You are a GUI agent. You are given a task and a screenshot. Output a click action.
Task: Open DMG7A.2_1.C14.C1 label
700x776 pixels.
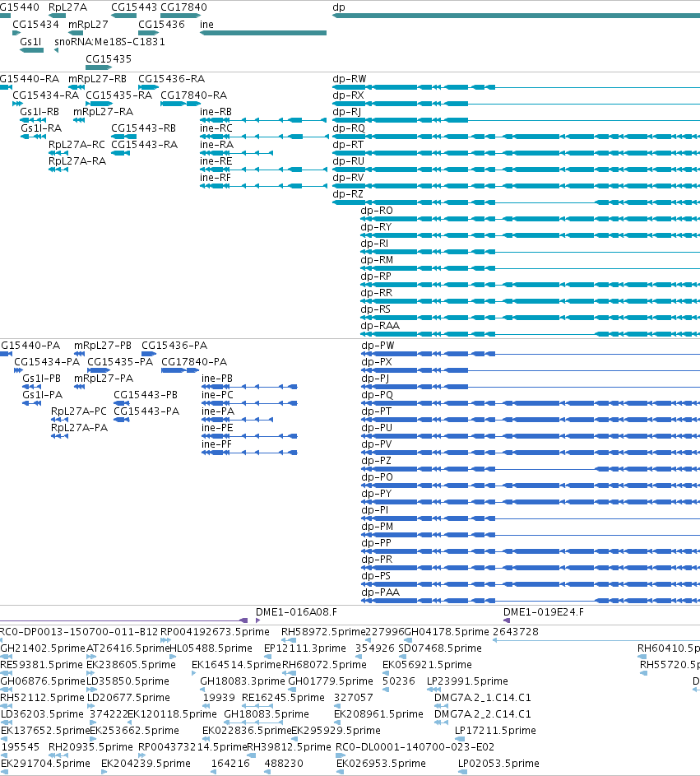click(482, 698)
